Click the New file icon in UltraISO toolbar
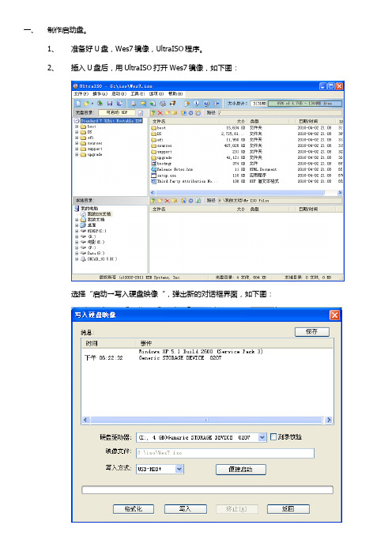The height and width of the screenshot is (555, 392). 78,104
